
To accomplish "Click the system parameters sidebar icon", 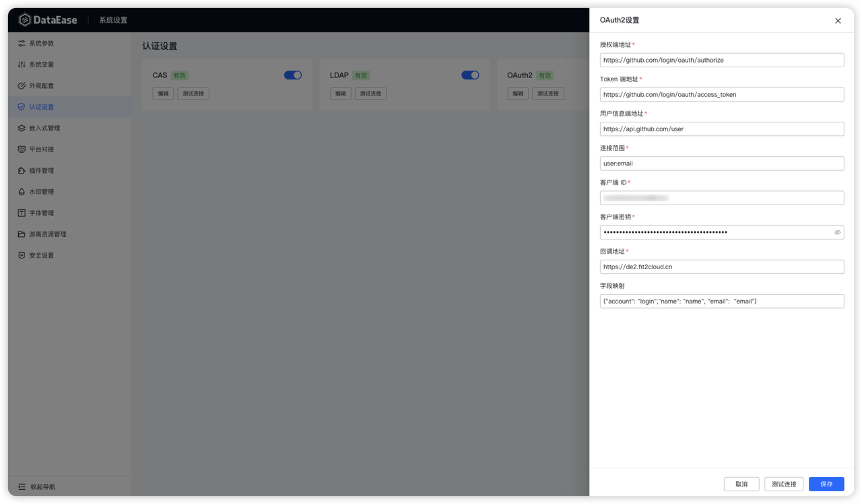I will 22,44.
